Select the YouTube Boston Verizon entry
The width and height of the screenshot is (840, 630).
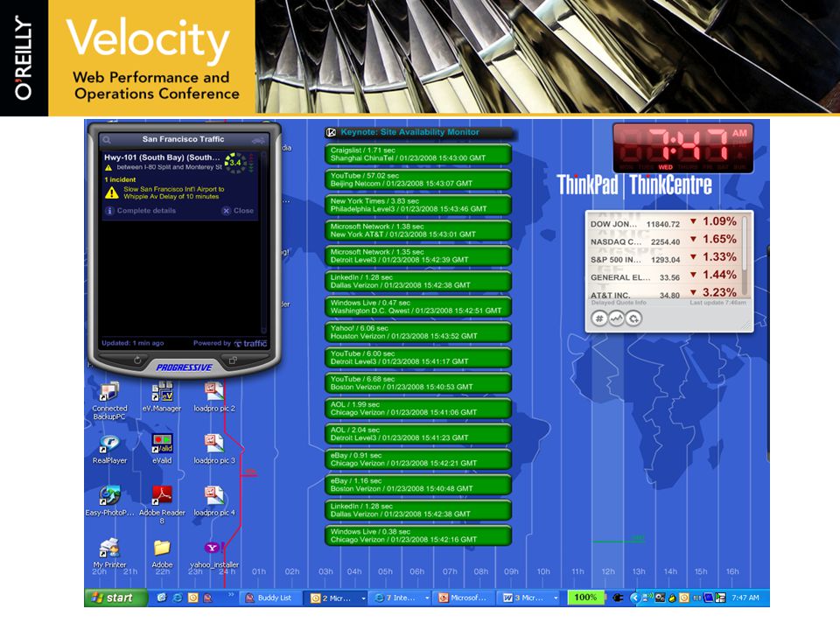[x=418, y=383]
